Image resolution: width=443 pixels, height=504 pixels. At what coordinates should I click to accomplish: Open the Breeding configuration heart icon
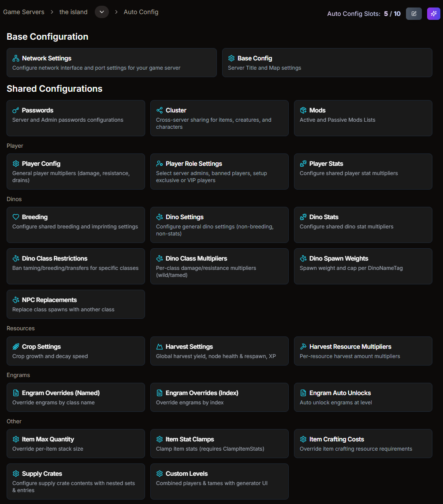pyautogui.click(x=16, y=217)
